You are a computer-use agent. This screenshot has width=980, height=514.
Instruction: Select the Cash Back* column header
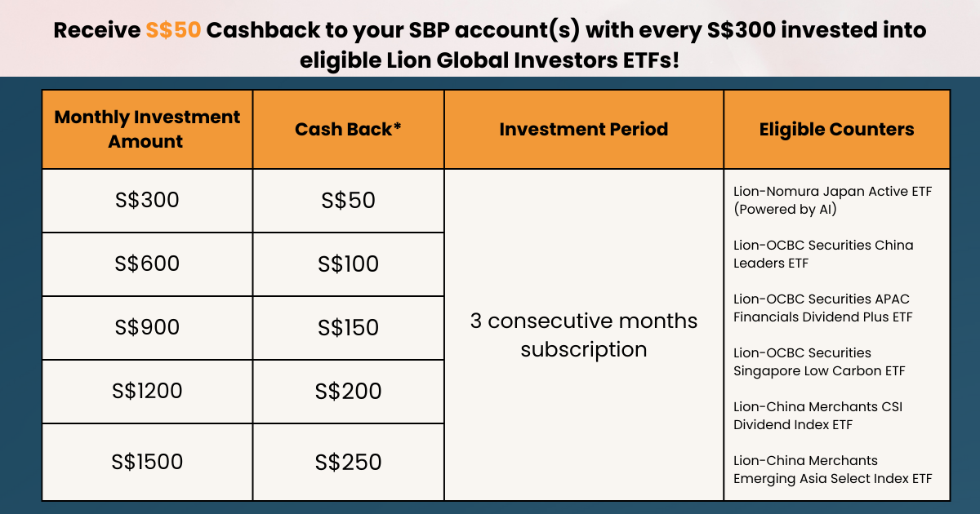(x=349, y=129)
